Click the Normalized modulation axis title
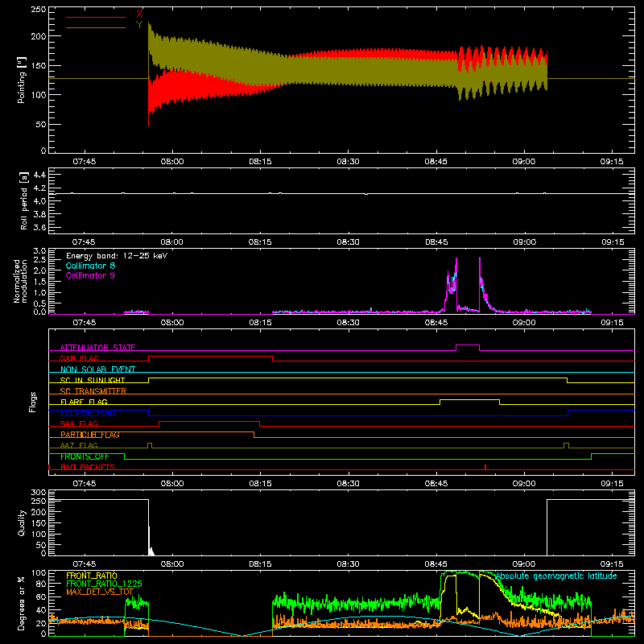 point(20,281)
